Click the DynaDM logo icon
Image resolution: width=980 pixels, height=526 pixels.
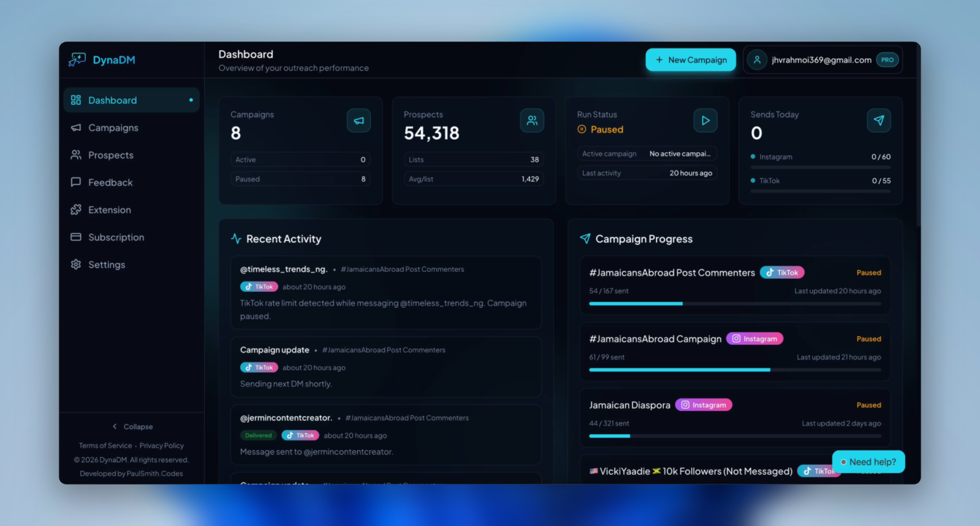[76, 59]
